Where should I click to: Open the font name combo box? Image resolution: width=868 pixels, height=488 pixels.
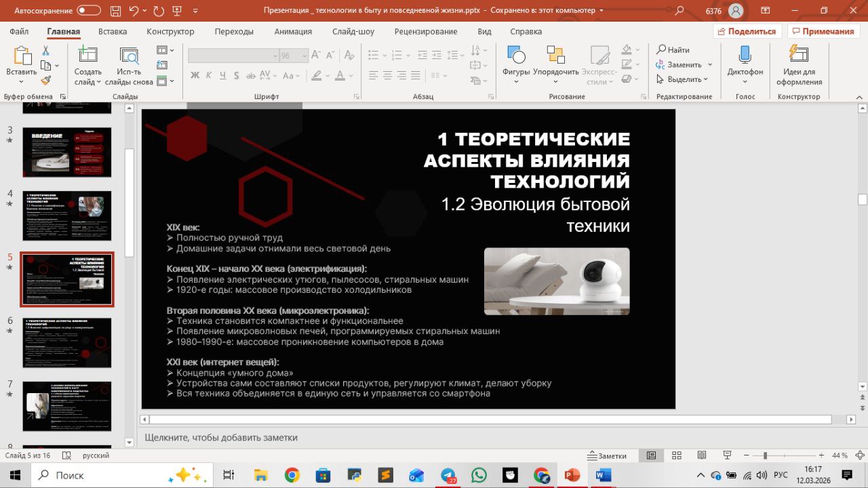(x=233, y=56)
